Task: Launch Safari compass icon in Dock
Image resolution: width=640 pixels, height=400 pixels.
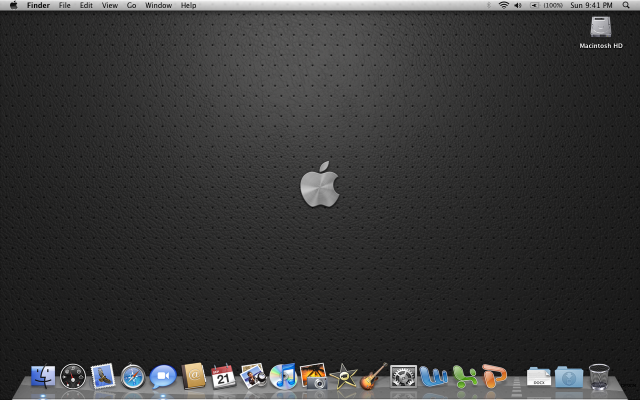Action: point(133,376)
